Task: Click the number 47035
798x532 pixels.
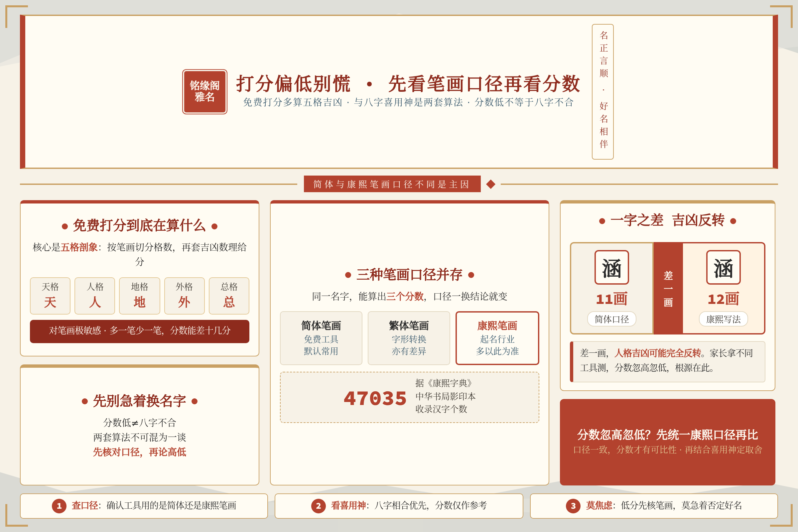Action: pyautogui.click(x=375, y=398)
